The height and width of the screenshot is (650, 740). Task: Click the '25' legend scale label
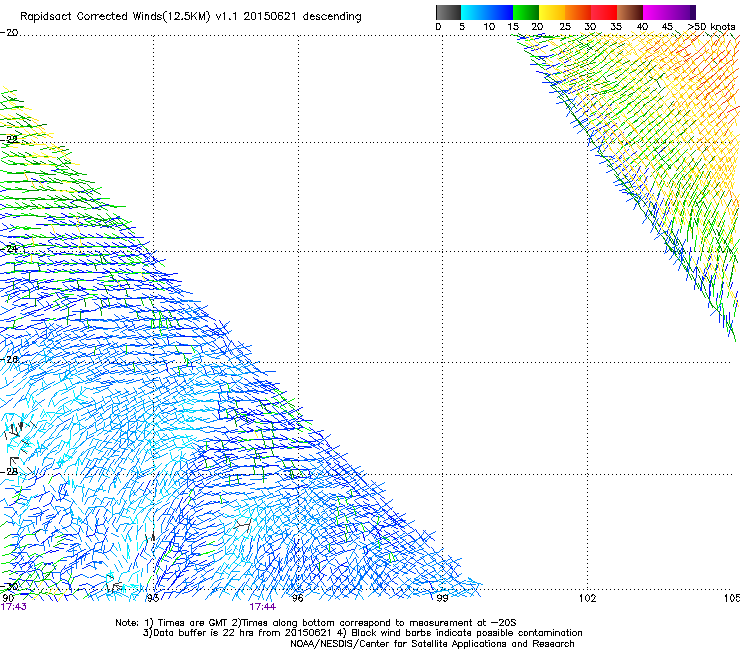pyautogui.click(x=565, y=27)
